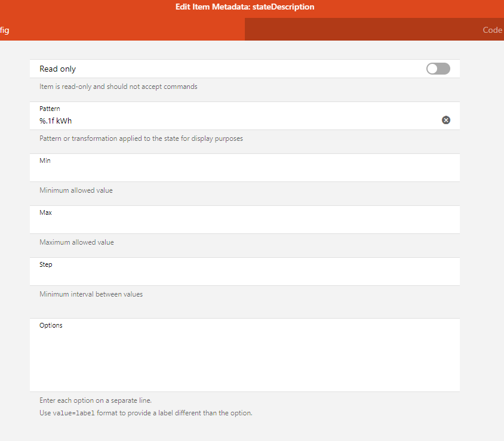Viewport: 504px width, 441px height.
Task: Clear the Pattern field with the X icon
Action: tap(445, 120)
